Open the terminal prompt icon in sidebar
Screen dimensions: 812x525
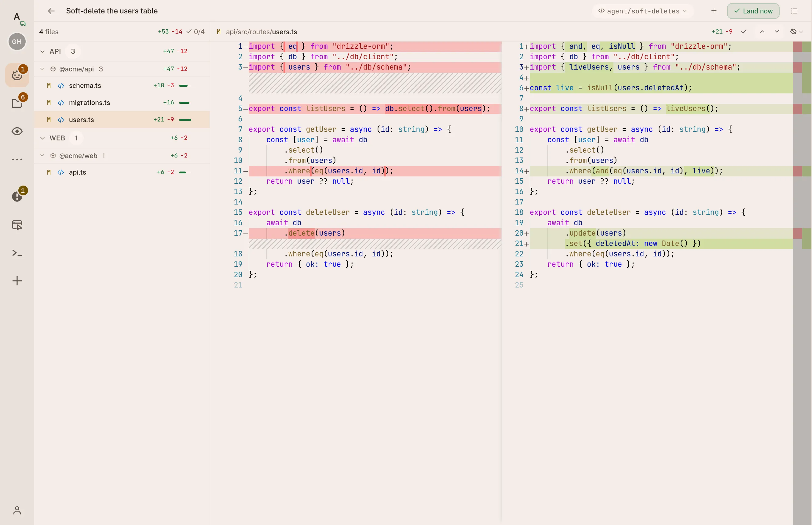(17, 253)
